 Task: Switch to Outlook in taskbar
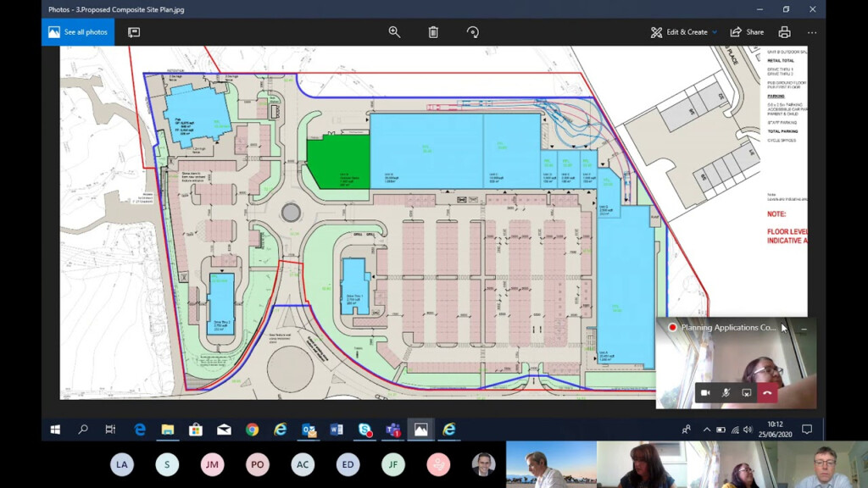[x=309, y=430]
